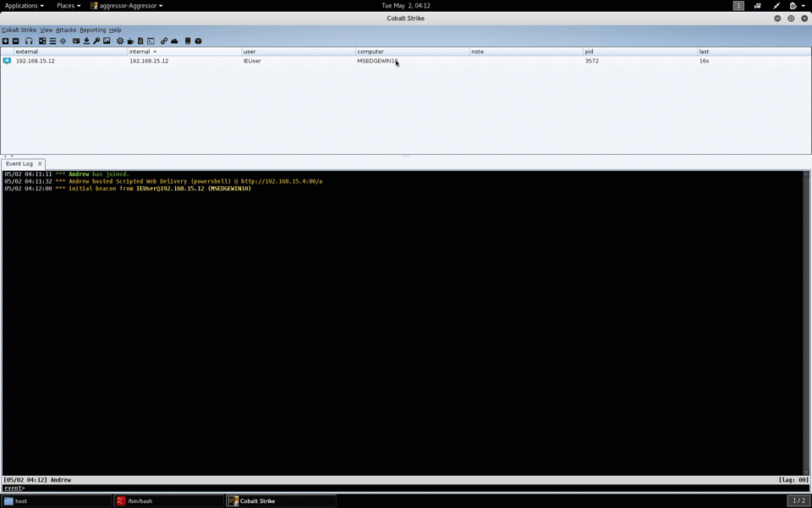Switch to Pivot Graph view

[x=42, y=41]
